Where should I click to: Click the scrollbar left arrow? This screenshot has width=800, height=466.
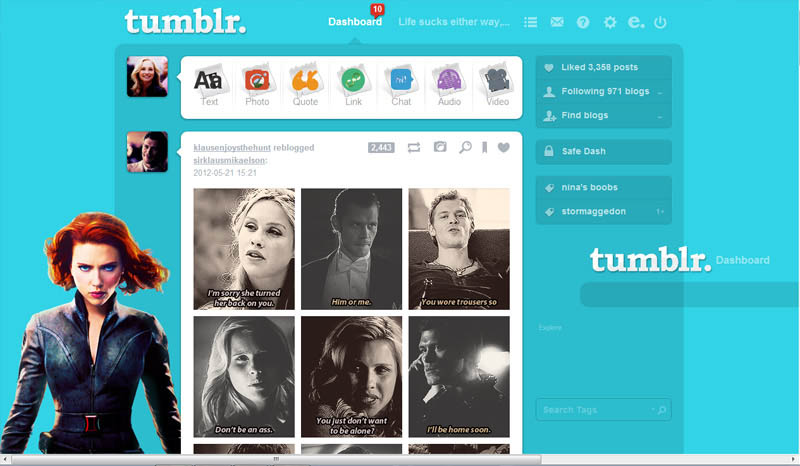pos(5,460)
